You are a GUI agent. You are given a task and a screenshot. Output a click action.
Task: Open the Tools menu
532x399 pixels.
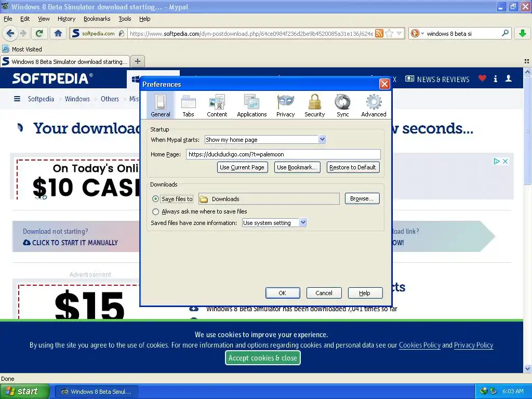[x=125, y=19]
